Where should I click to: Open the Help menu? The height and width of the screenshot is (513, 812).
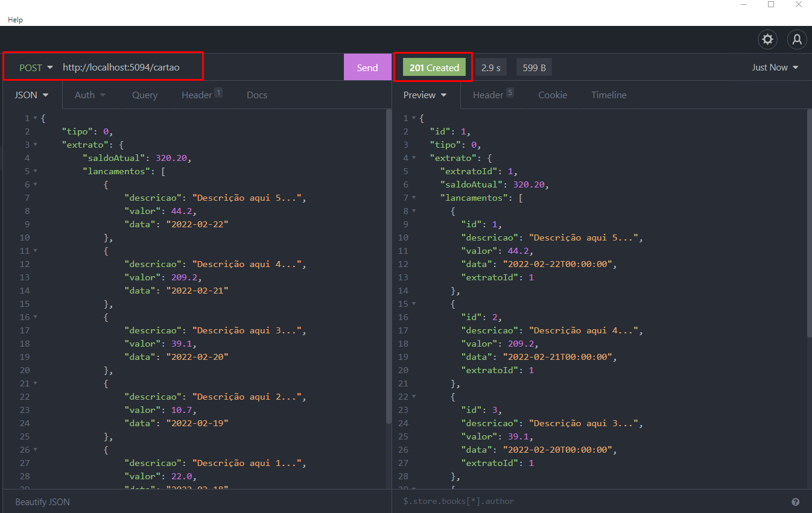(x=15, y=19)
